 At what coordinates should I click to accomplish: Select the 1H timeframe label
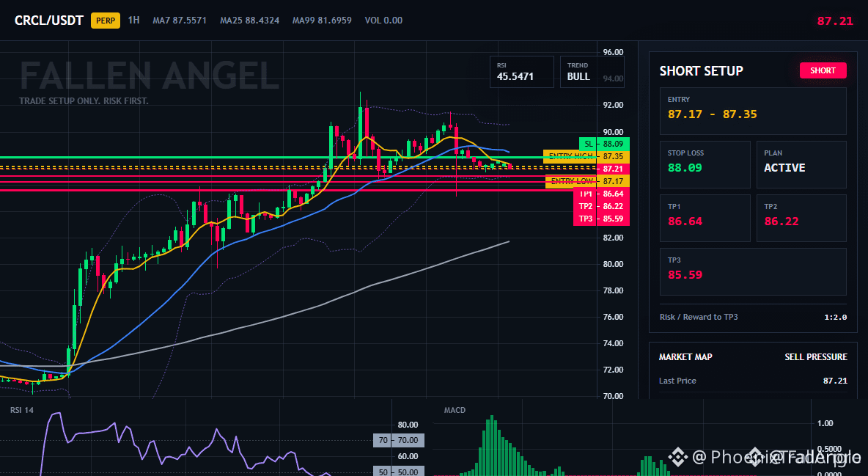tap(133, 20)
